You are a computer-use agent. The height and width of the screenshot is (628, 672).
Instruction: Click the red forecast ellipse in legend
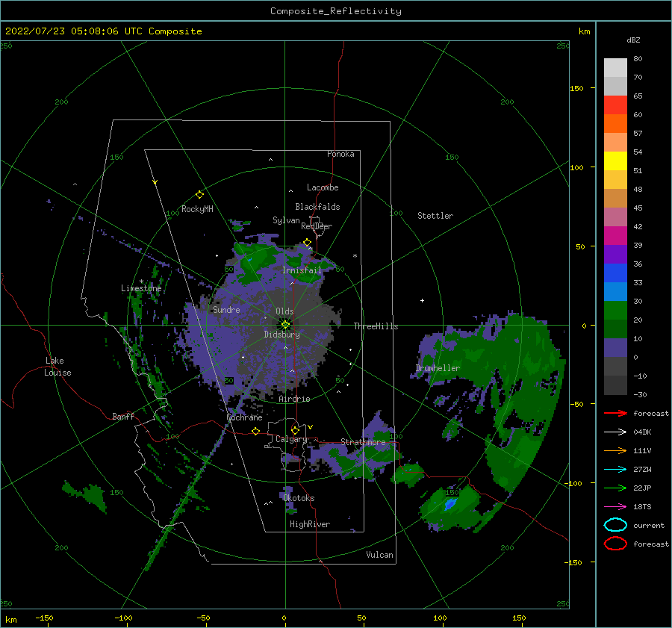coord(615,544)
